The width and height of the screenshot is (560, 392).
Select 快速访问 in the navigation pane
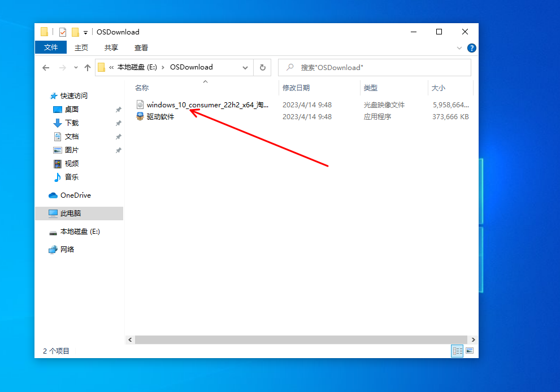point(73,95)
